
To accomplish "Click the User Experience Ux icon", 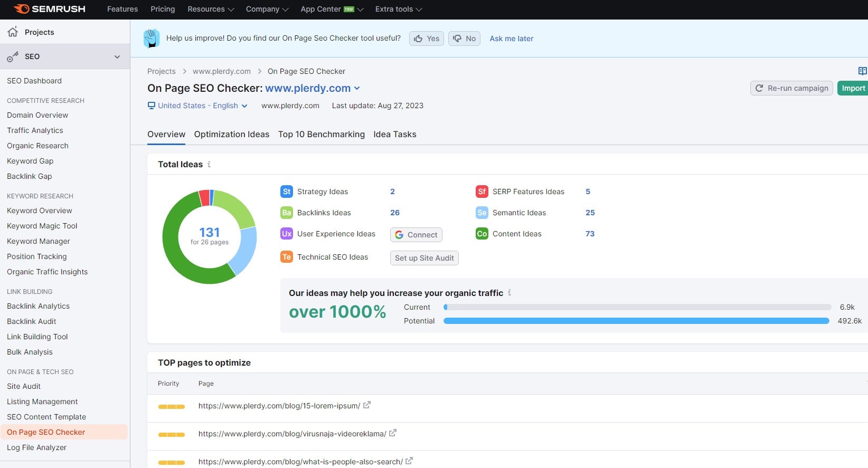I will pos(286,234).
